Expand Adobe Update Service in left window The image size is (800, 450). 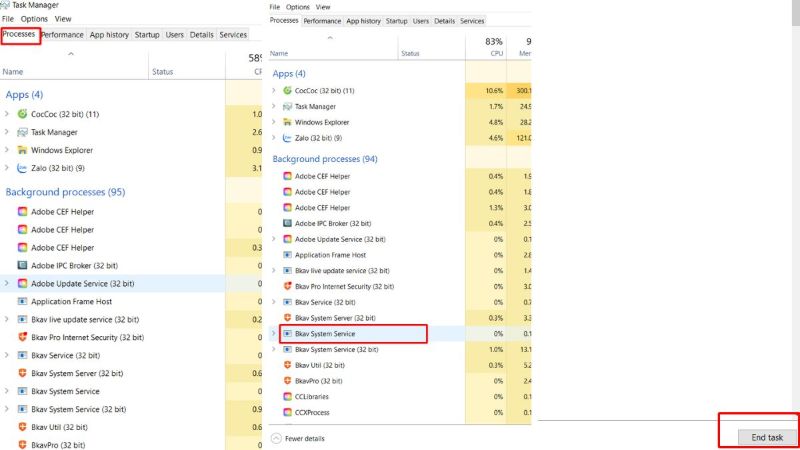(x=7, y=283)
